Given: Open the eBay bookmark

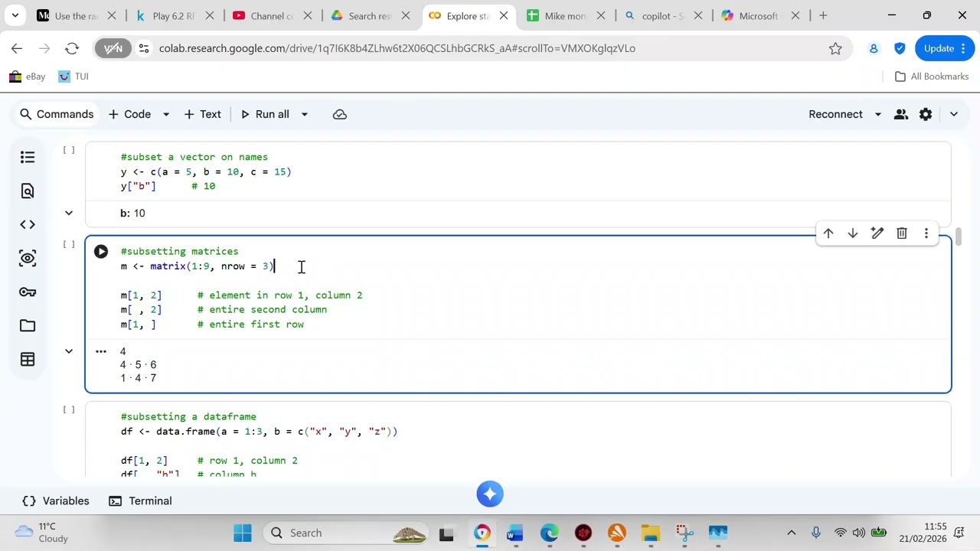Looking at the screenshot, I should click(27, 77).
